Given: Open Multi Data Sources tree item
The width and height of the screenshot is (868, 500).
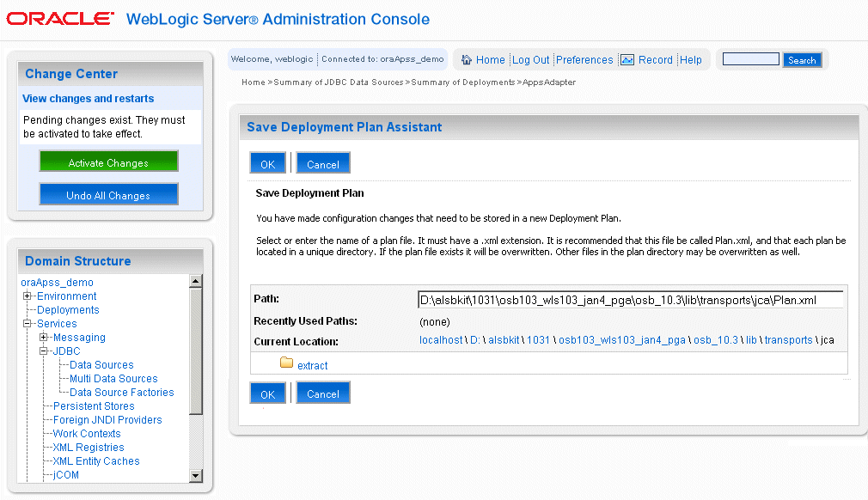Looking at the screenshot, I should click(x=113, y=379).
